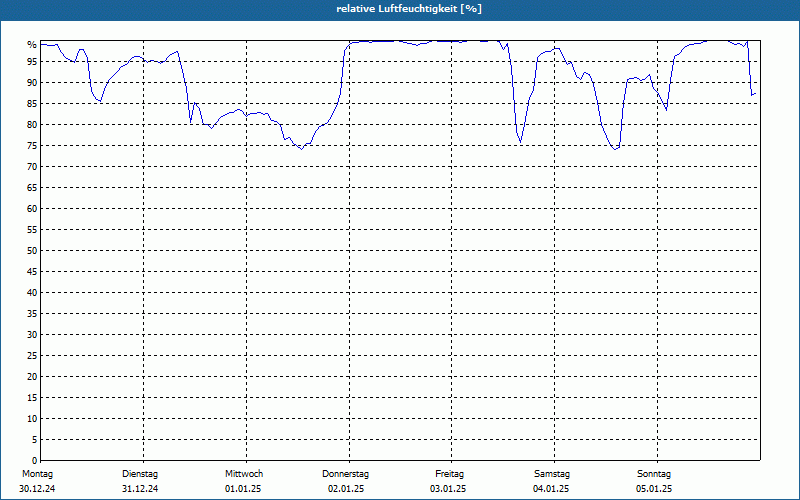Click the y-axis value '15'
The image size is (800, 500).
32,397
